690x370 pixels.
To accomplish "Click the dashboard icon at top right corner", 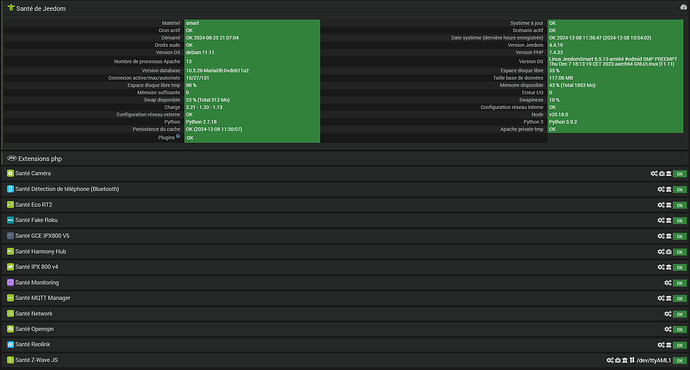I will [x=683, y=7].
